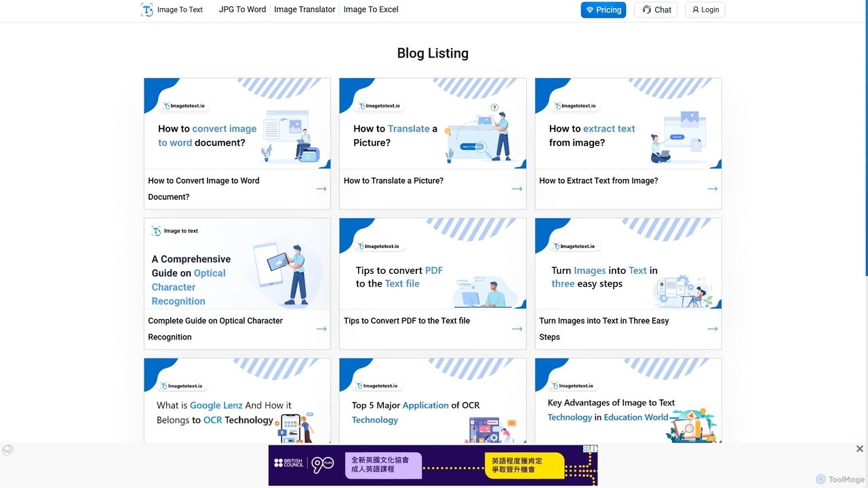This screenshot has width=868, height=488.
Task: Open convert image to word thumbnail
Action: (x=237, y=123)
